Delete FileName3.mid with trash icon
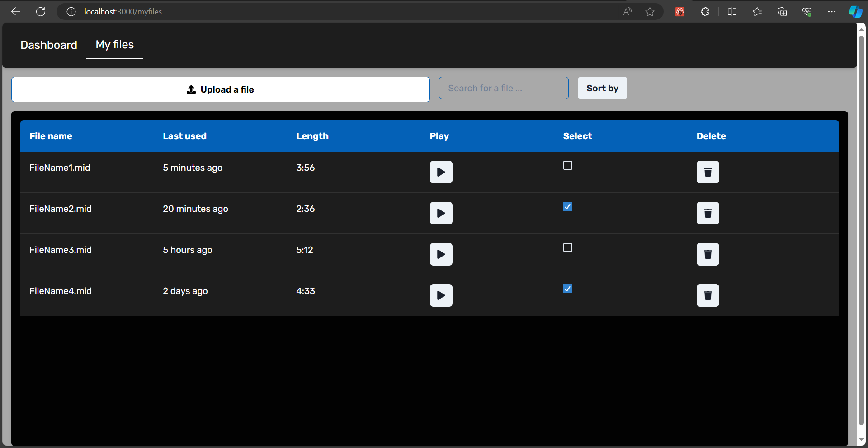The width and height of the screenshot is (868, 448). pyautogui.click(x=708, y=254)
